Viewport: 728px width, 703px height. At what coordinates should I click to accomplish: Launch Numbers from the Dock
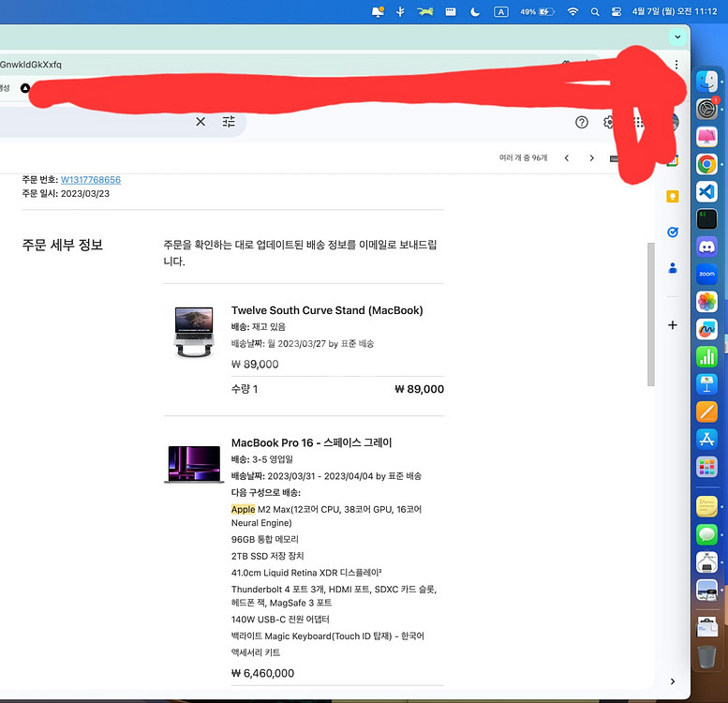[x=706, y=356]
